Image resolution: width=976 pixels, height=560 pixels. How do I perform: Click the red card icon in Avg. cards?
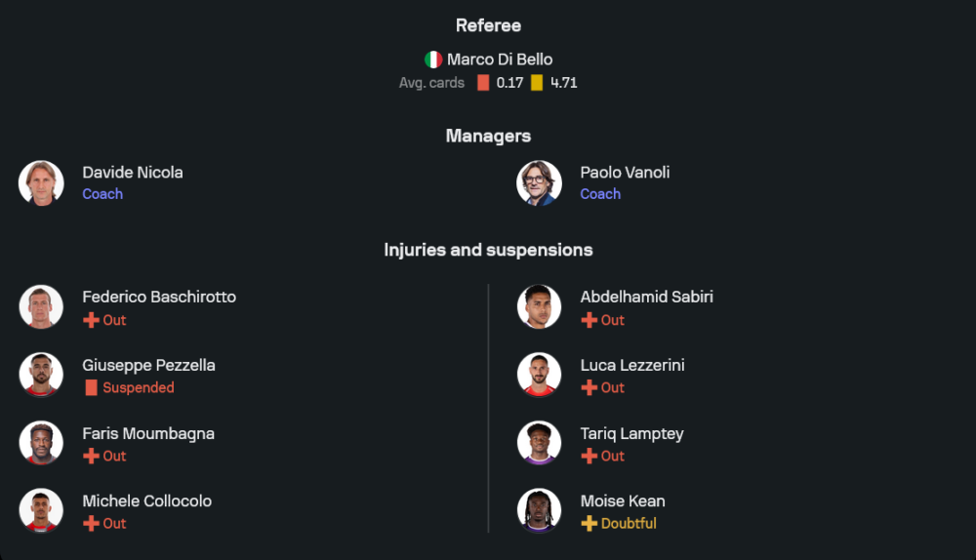point(483,83)
